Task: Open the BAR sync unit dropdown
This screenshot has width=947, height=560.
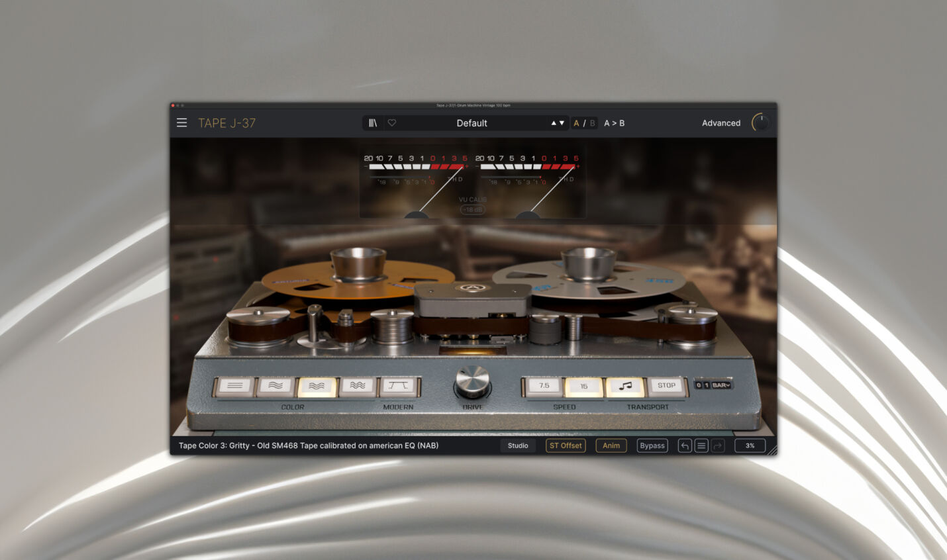Action: 721,385
